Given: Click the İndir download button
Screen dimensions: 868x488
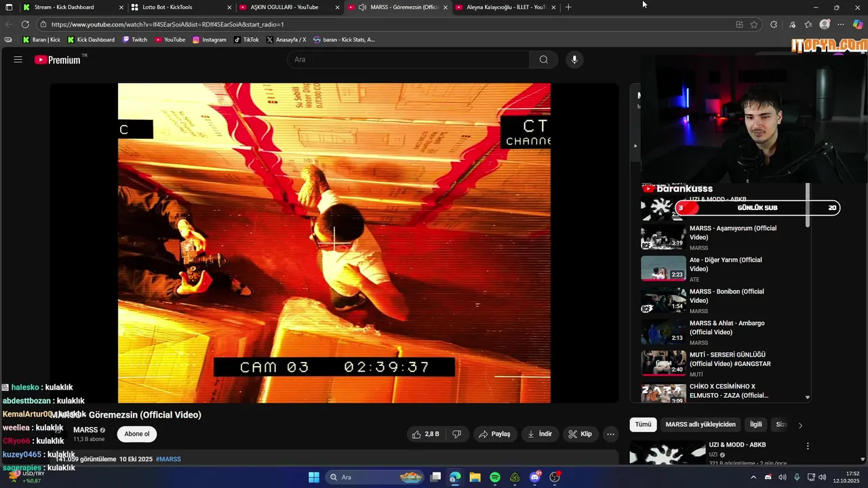Looking at the screenshot, I should [x=540, y=434].
